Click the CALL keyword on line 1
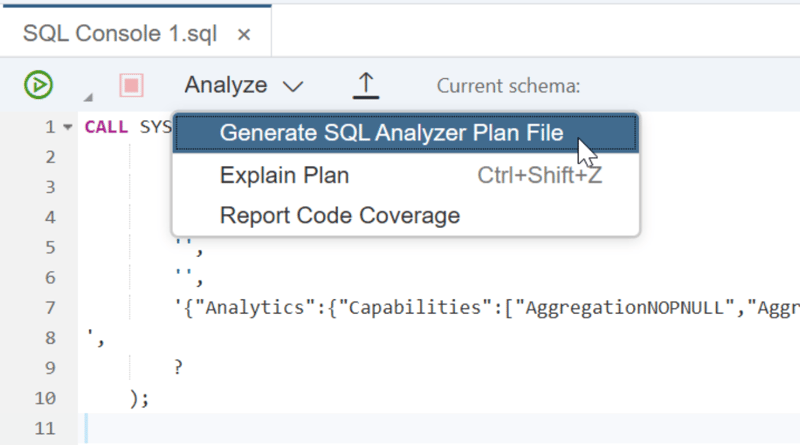 (106, 127)
